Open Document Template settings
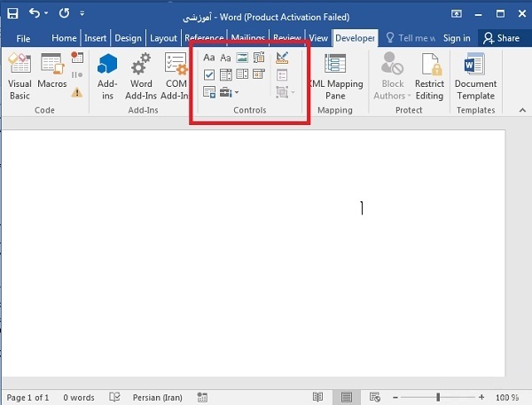The width and height of the screenshot is (532, 405). click(476, 75)
